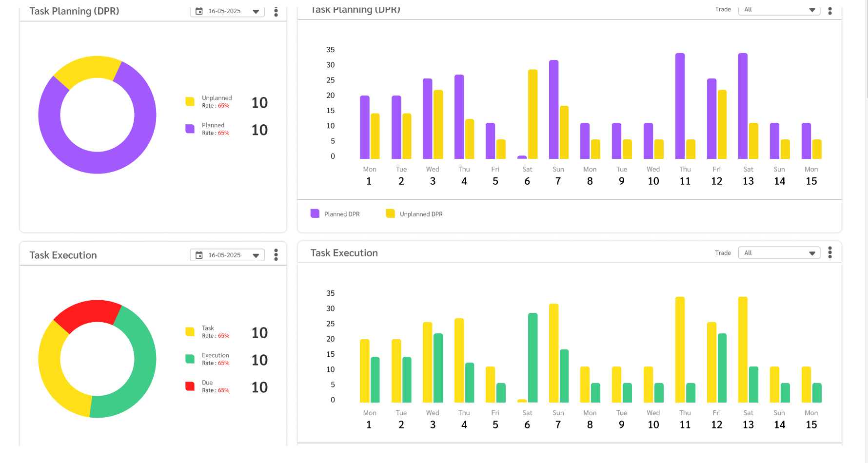Open kebab menu on Task Planning (DPR) bar chart card

pos(830,10)
